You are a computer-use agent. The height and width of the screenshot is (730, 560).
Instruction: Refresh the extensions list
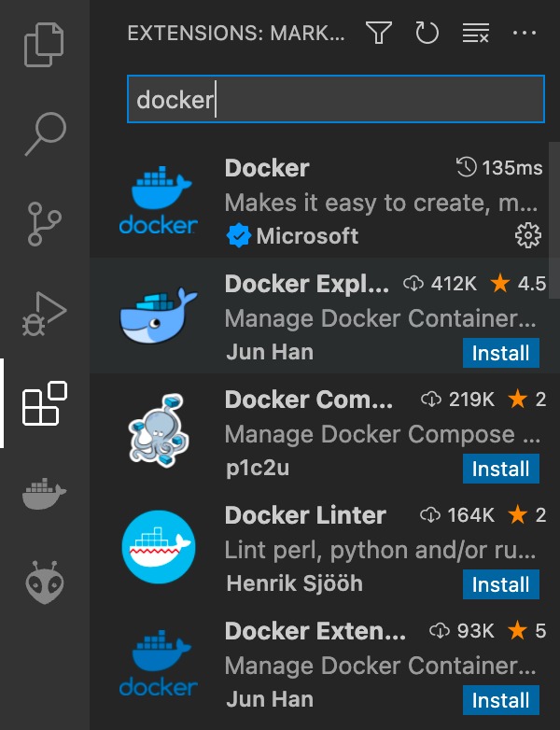427,33
